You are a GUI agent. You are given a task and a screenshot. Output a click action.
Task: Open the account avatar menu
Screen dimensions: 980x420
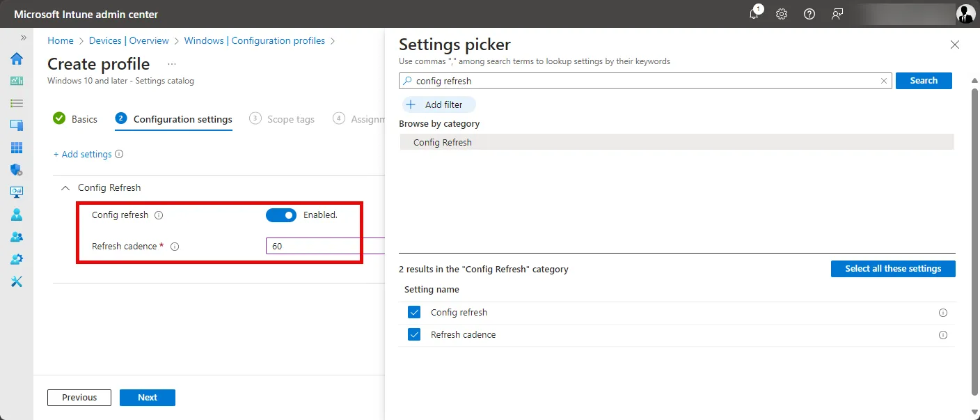click(965, 14)
